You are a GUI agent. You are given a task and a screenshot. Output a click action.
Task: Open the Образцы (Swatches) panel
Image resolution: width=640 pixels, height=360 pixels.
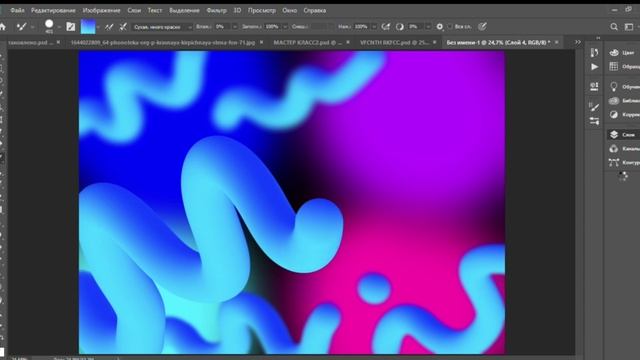click(x=623, y=67)
